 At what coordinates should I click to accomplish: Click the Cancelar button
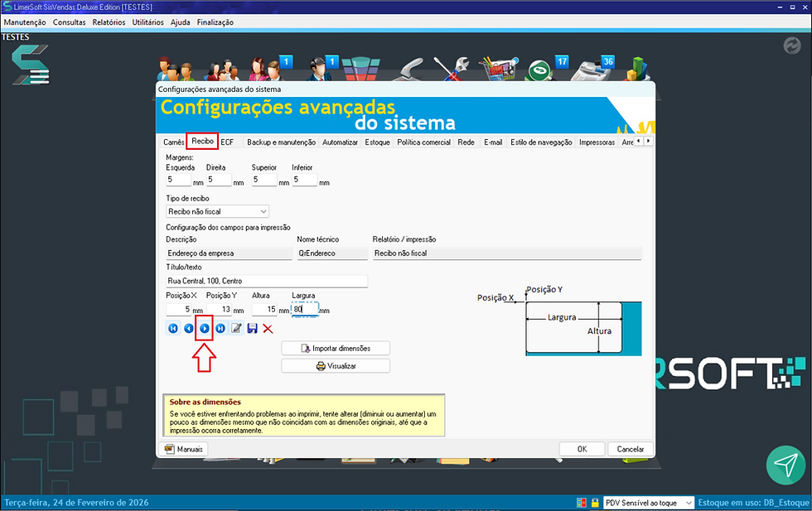click(x=631, y=449)
